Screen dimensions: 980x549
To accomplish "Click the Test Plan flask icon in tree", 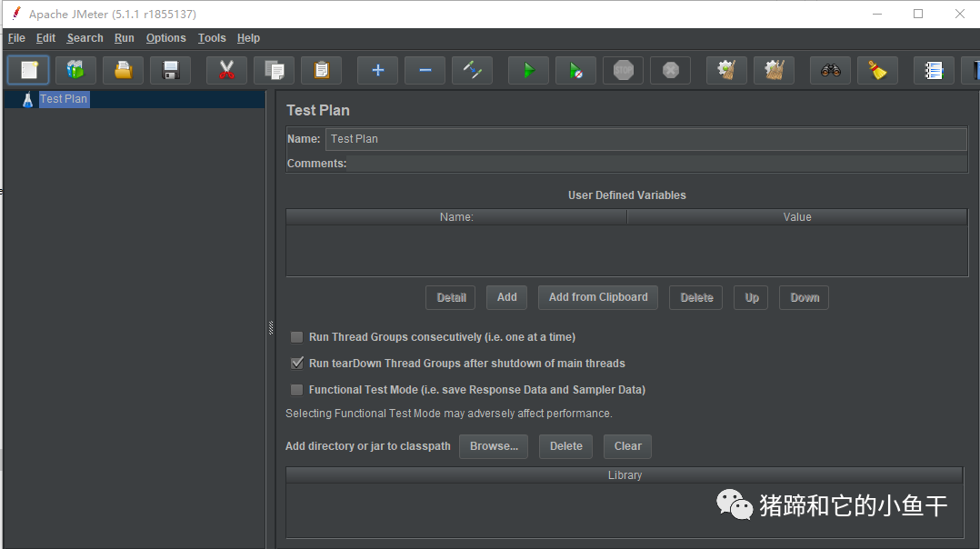I will click(x=27, y=99).
